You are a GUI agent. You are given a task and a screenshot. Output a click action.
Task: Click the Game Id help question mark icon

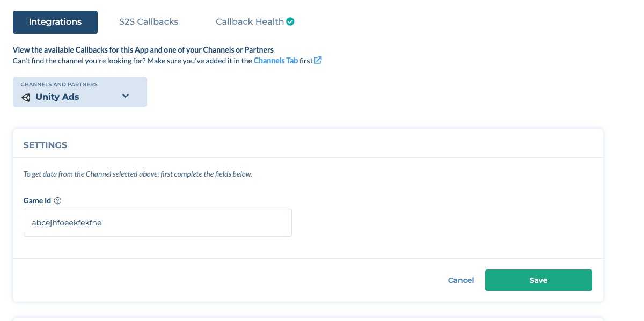[x=58, y=201]
